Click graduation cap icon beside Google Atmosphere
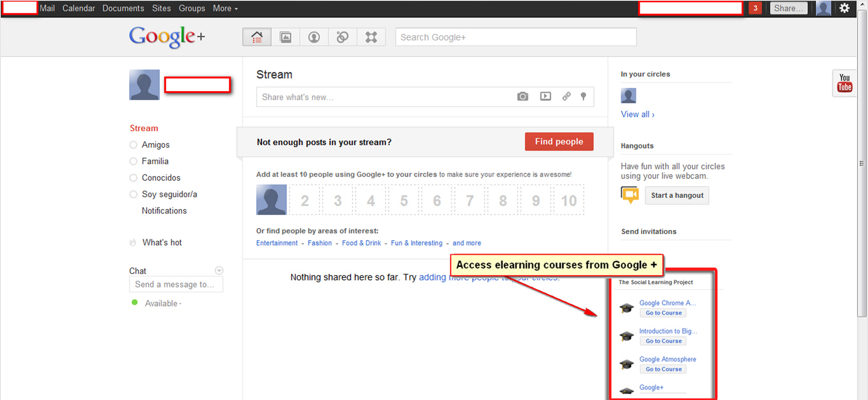The width and height of the screenshot is (868, 400). pos(627,364)
